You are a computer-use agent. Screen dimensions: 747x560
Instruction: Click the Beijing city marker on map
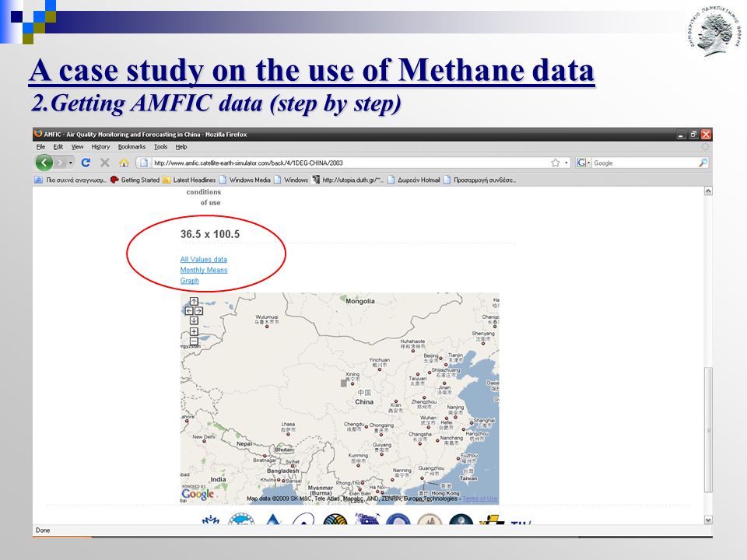coord(440,358)
